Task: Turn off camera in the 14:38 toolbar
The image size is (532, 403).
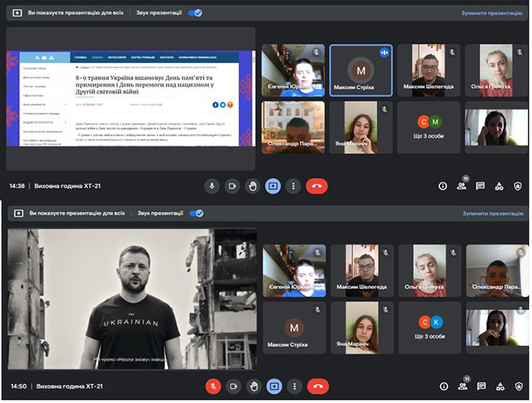Action: tap(233, 186)
